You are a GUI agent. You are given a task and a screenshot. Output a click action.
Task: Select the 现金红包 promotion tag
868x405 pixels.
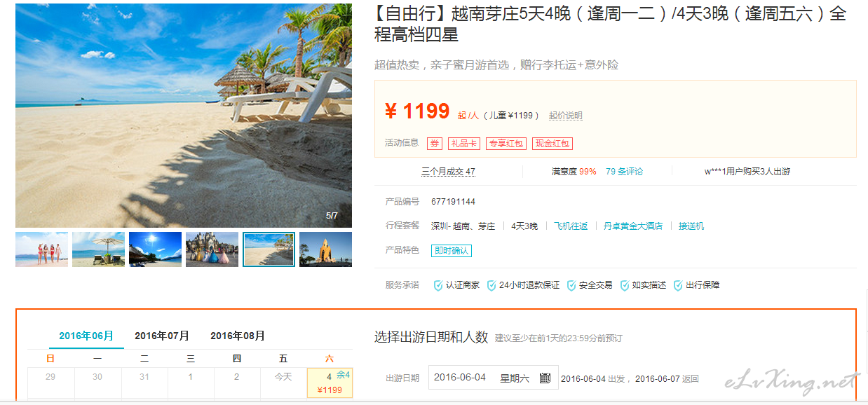coord(552,143)
